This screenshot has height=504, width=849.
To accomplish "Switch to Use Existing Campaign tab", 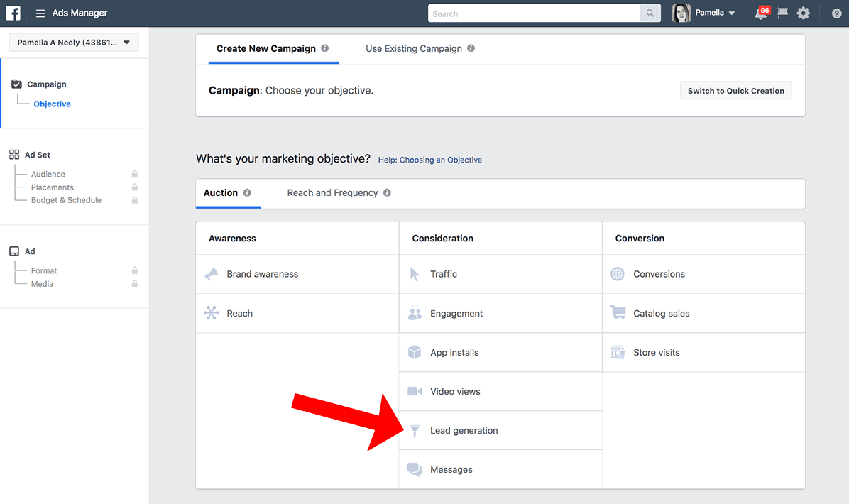I will point(414,49).
